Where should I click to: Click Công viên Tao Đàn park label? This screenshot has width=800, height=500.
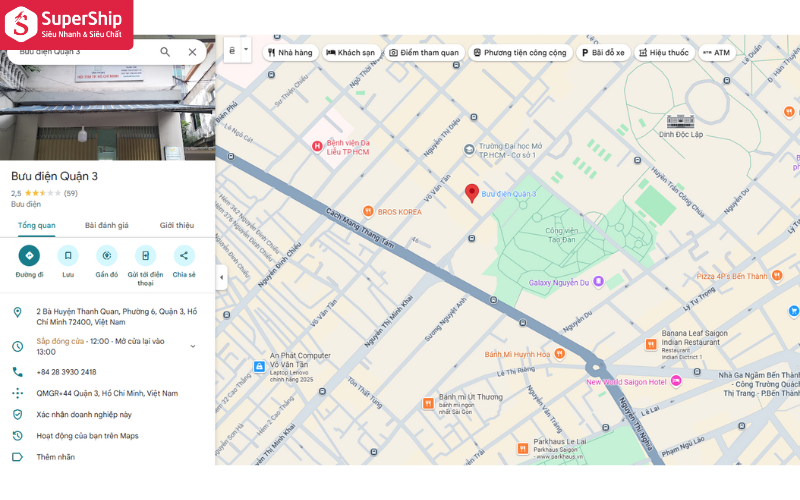point(561,235)
